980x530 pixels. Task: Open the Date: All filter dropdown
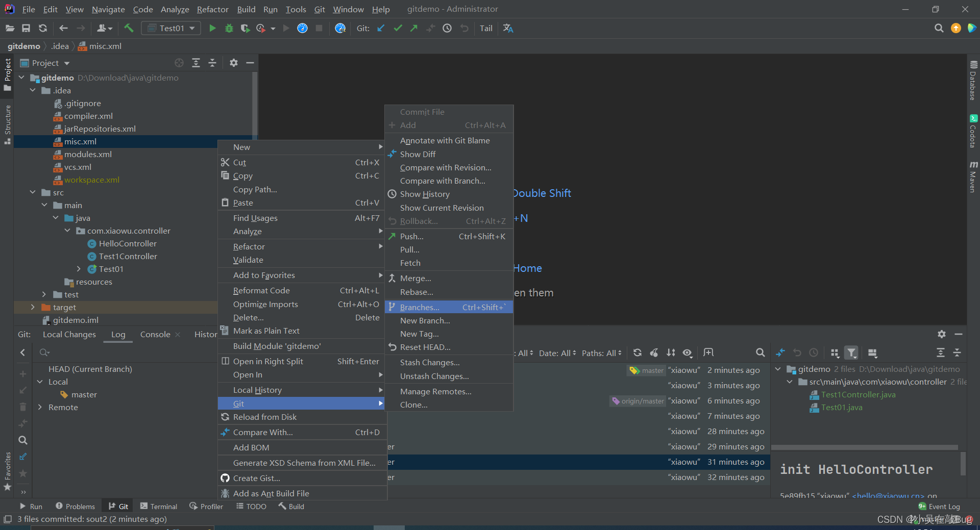point(557,353)
